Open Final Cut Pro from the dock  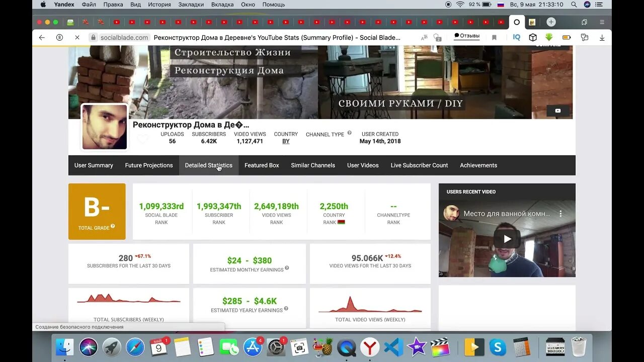[440, 347]
